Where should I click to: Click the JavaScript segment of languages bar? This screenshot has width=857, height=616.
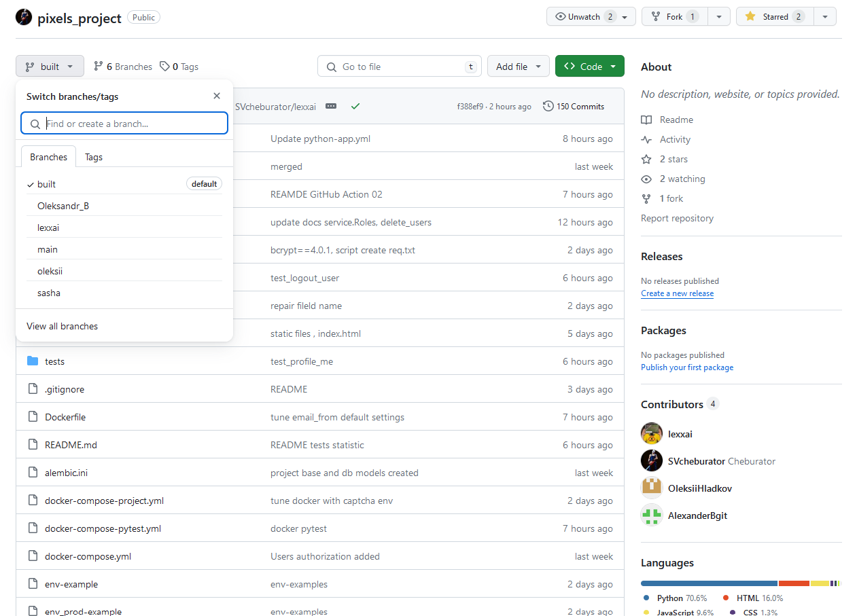pyautogui.click(x=820, y=583)
